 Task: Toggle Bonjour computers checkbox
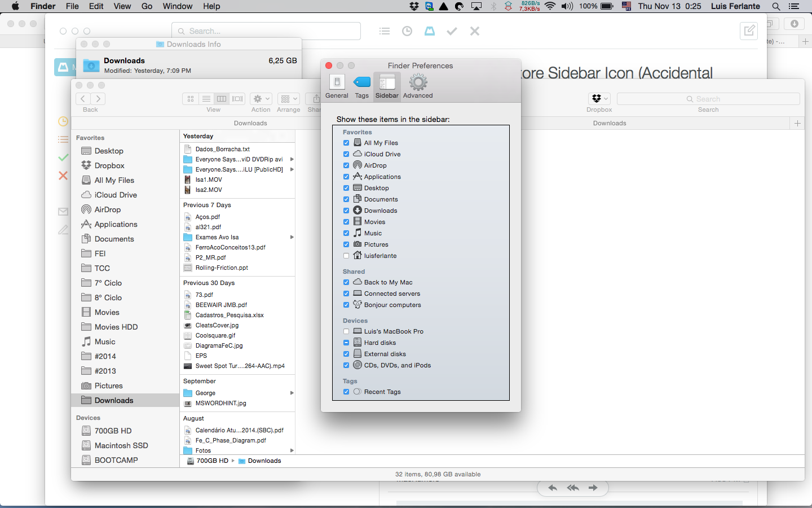tap(346, 305)
